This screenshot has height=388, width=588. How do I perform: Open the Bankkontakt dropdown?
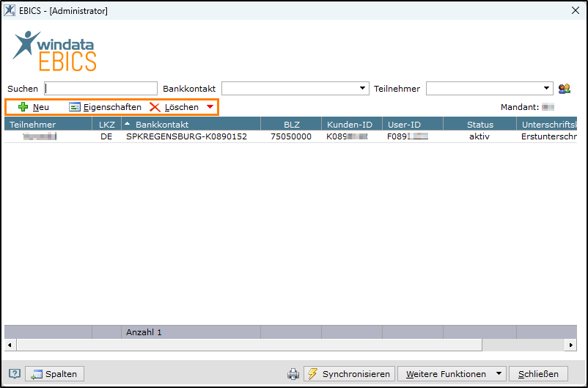(362, 88)
